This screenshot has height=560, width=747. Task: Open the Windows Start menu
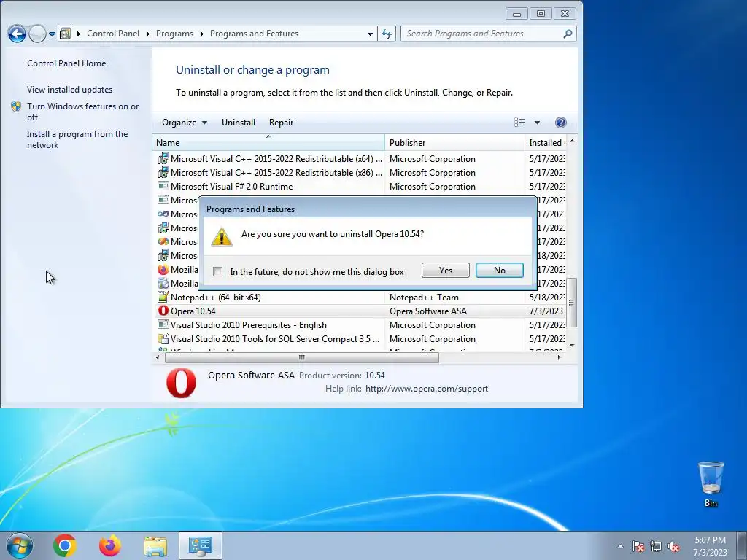coord(20,545)
